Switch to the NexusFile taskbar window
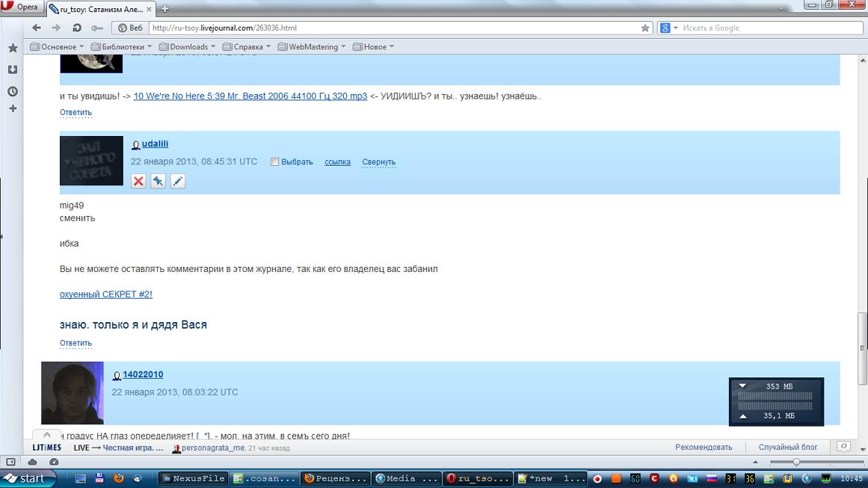868x488 pixels. click(x=193, y=478)
